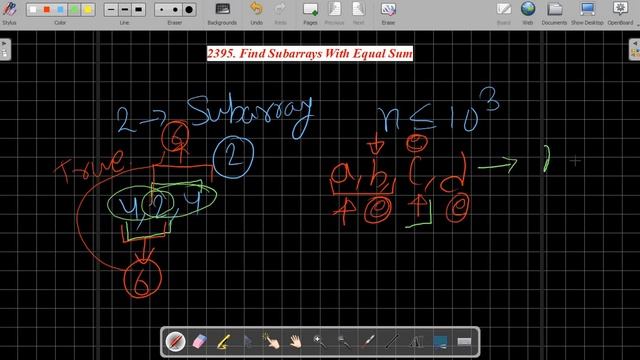The height and width of the screenshot is (360, 640).
Task: Open the Documents view
Action: [554, 13]
